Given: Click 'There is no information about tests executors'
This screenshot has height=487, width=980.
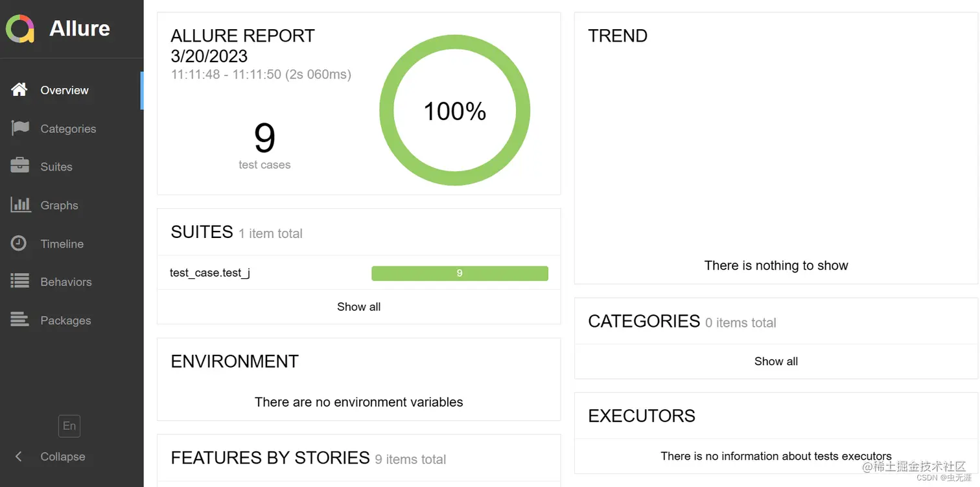Looking at the screenshot, I should coord(776,457).
